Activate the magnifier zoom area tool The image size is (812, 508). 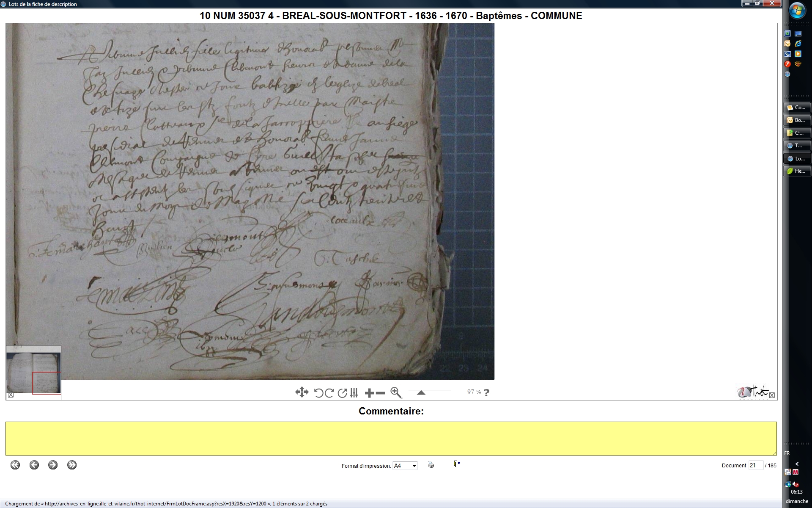pyautogui.click(x=395, y=392)
